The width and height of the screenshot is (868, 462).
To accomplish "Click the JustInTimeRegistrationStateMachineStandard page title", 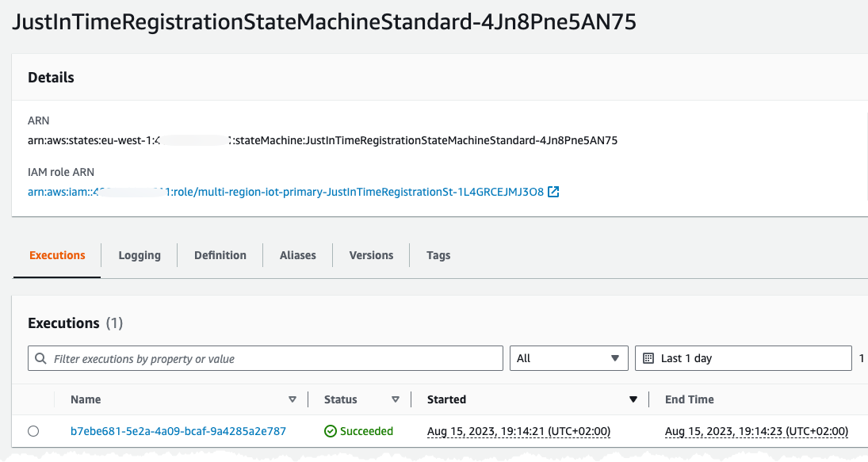I will [x=324, y=22].
